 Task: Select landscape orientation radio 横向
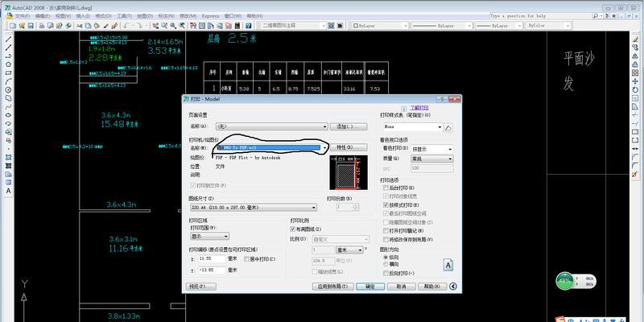[386, 264]
